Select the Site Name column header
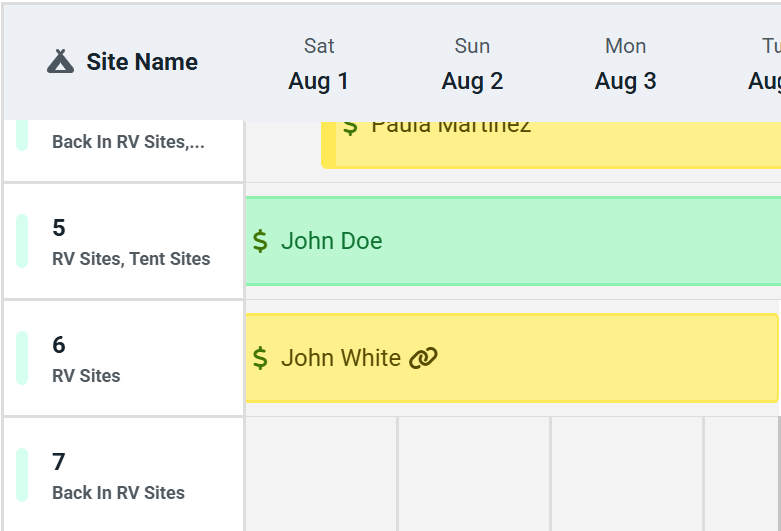This screenshot has height=531, width=781. (x=123, y=62)
